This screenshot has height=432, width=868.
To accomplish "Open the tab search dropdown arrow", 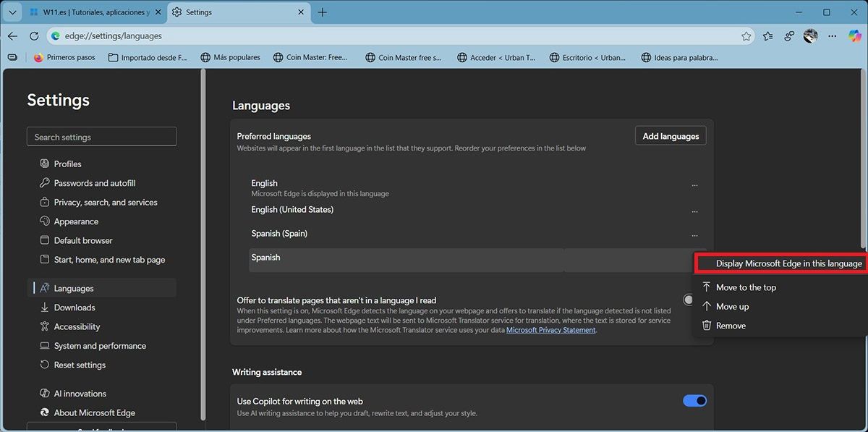I will (x=12, y=12).
